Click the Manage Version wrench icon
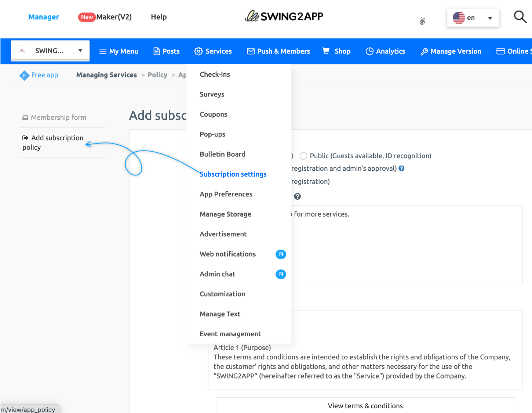532x413 pixels. 424,51
